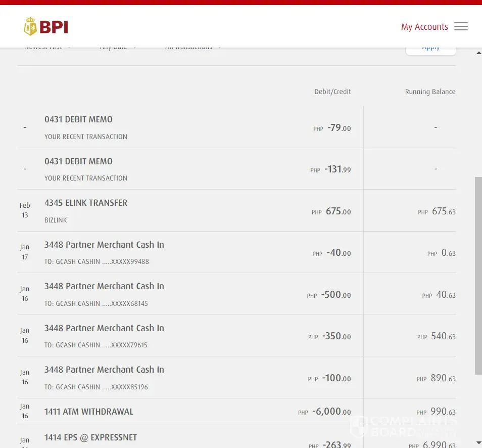Click GCASH CASHIN XXXXX99488 transaction detail

(x=97, y=261)
